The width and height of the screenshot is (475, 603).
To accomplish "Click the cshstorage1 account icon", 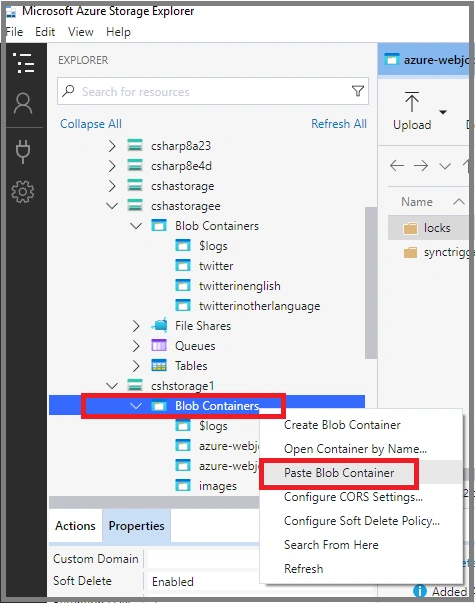I will [135, 385].
